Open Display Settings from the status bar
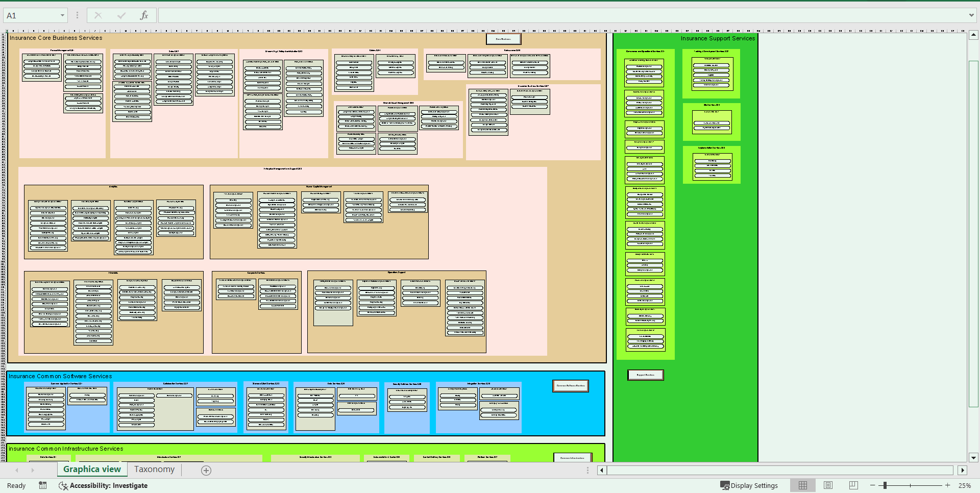Screen dimensions: 980x493 click(749, 485)
